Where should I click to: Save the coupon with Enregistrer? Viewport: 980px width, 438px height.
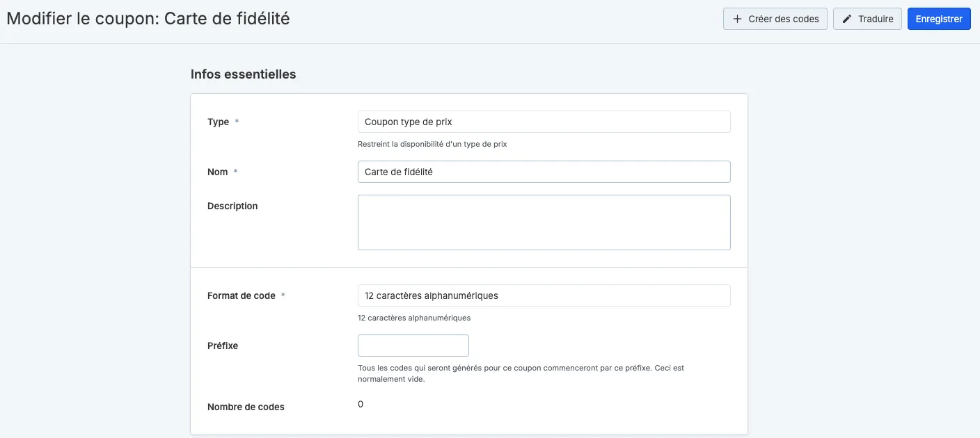[939, 19]
